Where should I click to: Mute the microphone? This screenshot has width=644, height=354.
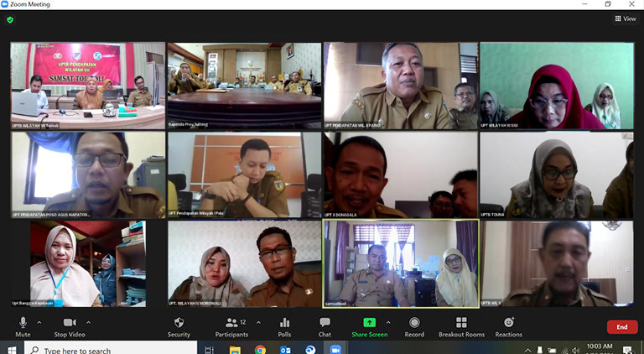click(x=23, y=325)
